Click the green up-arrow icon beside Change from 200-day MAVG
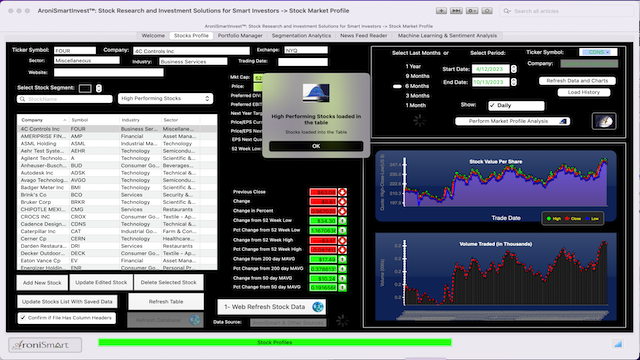 (x=342, y=259)
